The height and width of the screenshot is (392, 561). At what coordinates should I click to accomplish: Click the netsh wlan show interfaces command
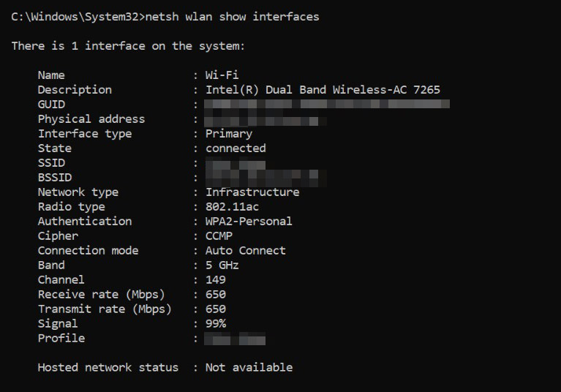pos(232,17)
